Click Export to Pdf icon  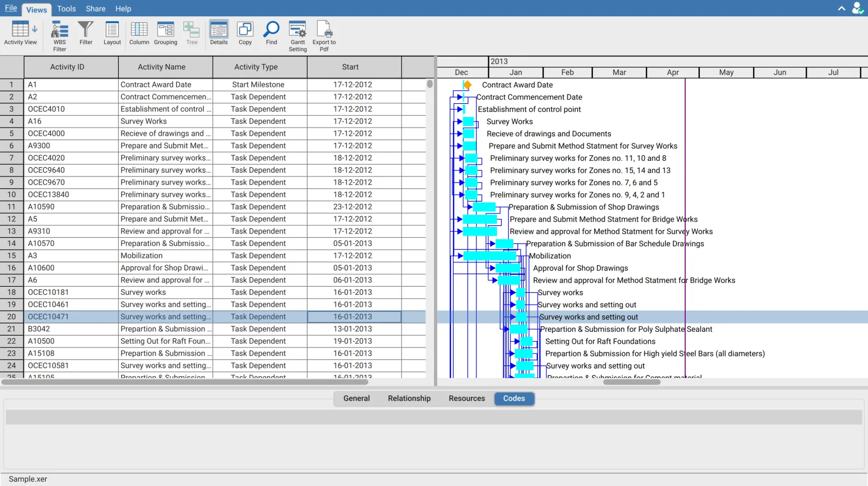[324, 36]
